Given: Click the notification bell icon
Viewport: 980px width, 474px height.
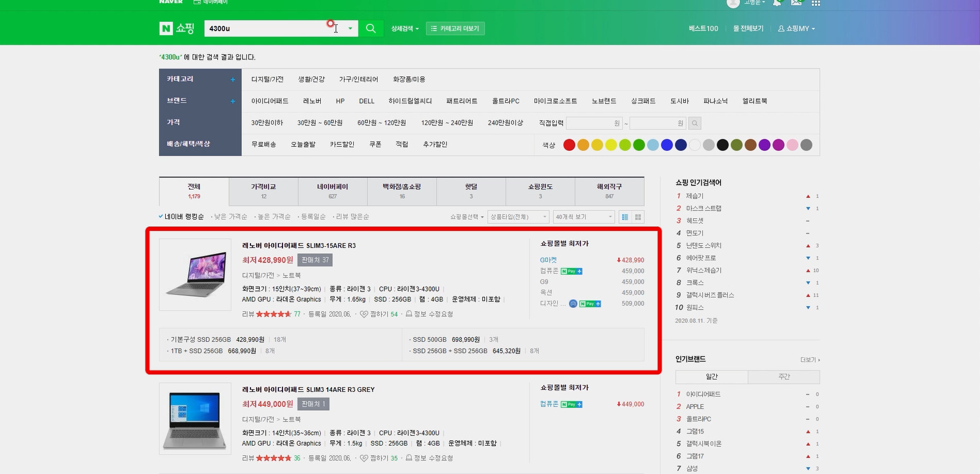Looking at the screenshot, I should coord(777,3).
